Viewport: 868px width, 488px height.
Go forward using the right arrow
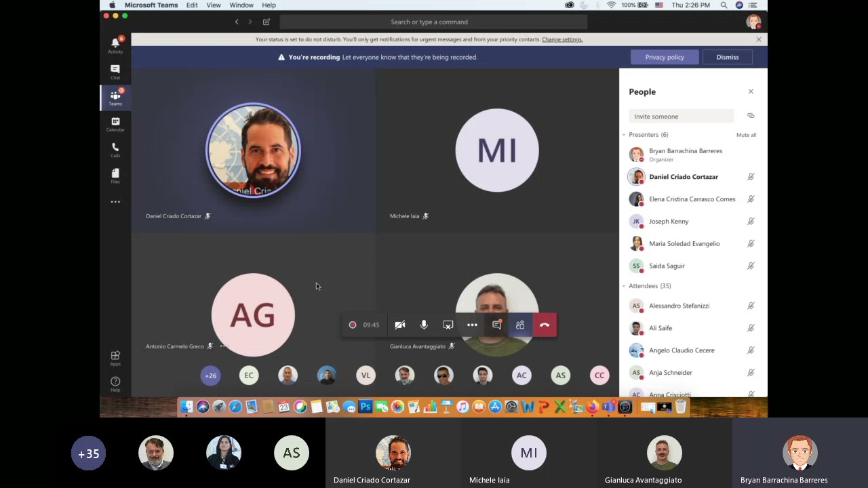[x=250, y=22]
